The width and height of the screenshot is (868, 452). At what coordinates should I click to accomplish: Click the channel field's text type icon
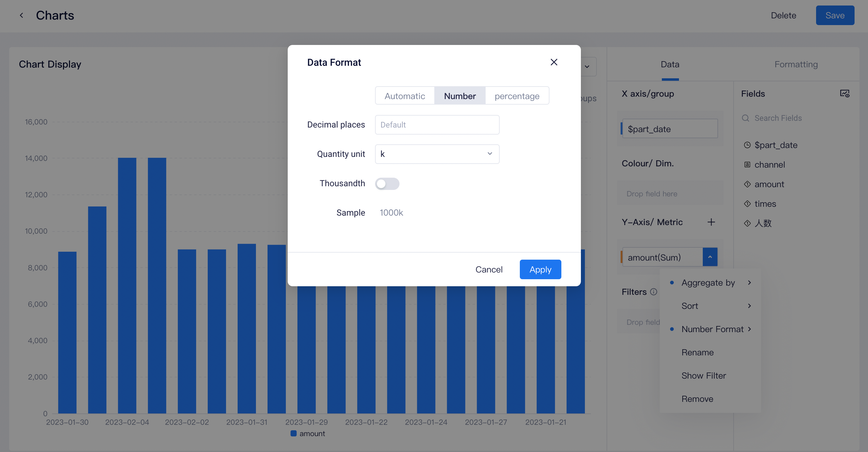pyautogui.click(x=747, y=165)
